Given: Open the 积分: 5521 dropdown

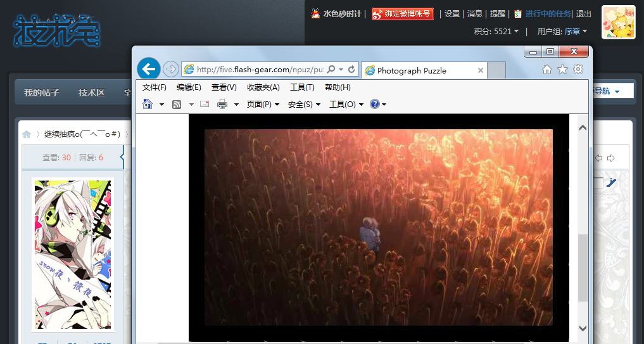Looking at the screenshot, I should click(497, 31).
